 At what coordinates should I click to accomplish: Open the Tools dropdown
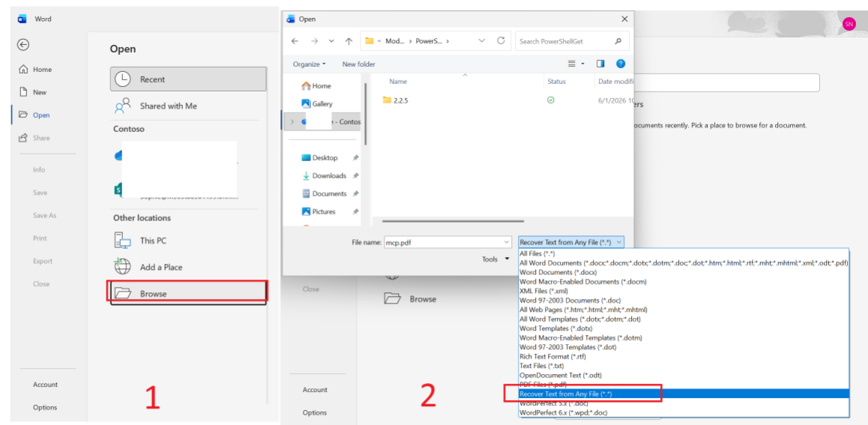pos(496,259)
